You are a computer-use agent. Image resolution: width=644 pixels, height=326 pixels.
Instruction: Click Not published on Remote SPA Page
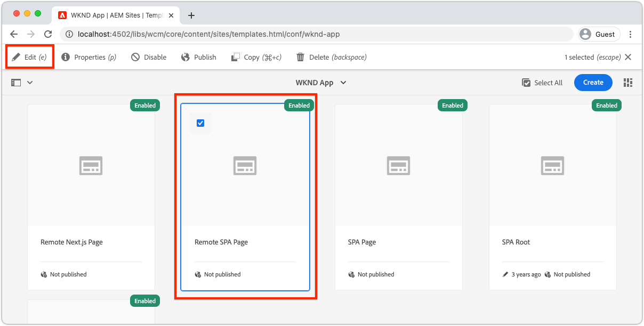click(222, 275)
